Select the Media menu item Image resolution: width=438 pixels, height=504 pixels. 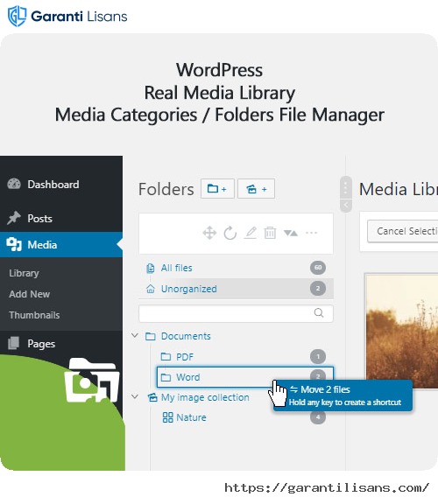(61, 245)
